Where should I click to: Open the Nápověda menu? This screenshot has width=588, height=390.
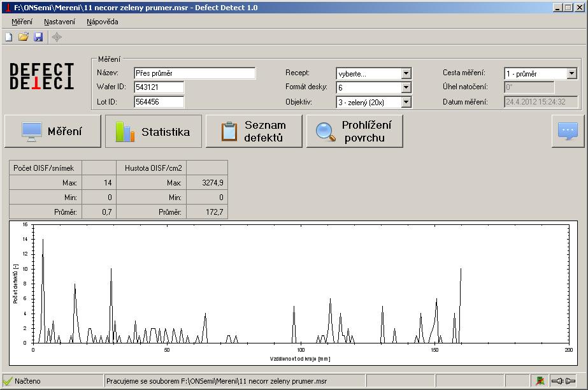click(x=103, y=22)
